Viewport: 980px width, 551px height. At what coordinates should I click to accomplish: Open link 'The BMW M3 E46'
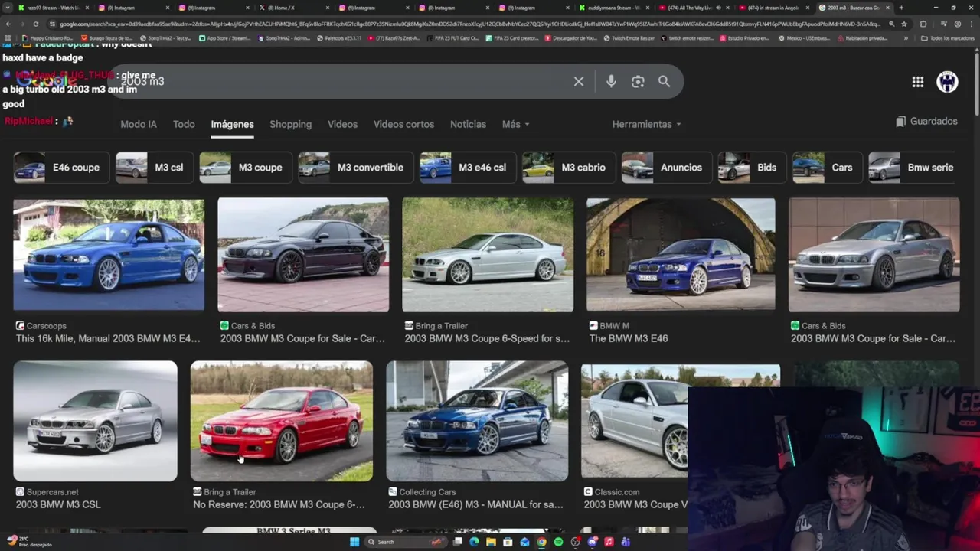(x=629, y=338)
